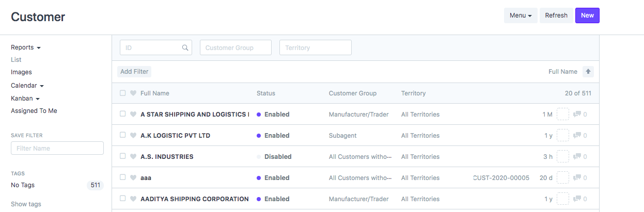Click heart icon next to A.S. INDUSTRIES

point(133,156)
